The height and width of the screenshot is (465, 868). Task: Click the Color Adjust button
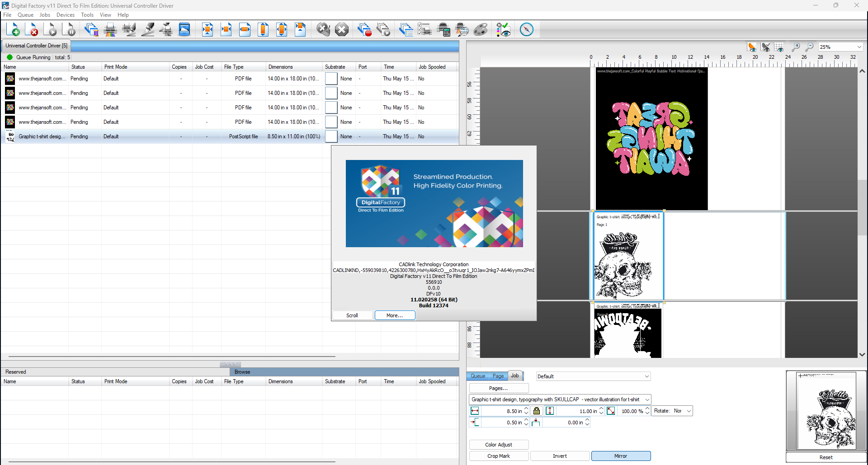point(499,445)
